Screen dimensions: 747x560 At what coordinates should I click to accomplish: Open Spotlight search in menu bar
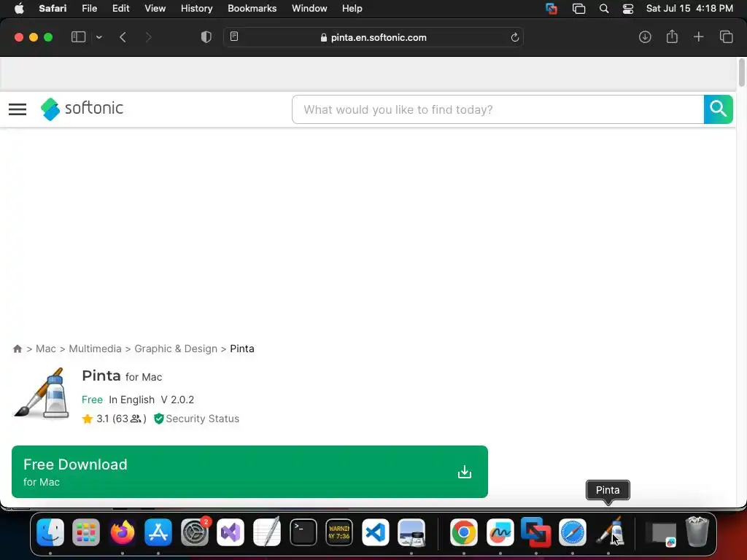click(x=603, y=9)
